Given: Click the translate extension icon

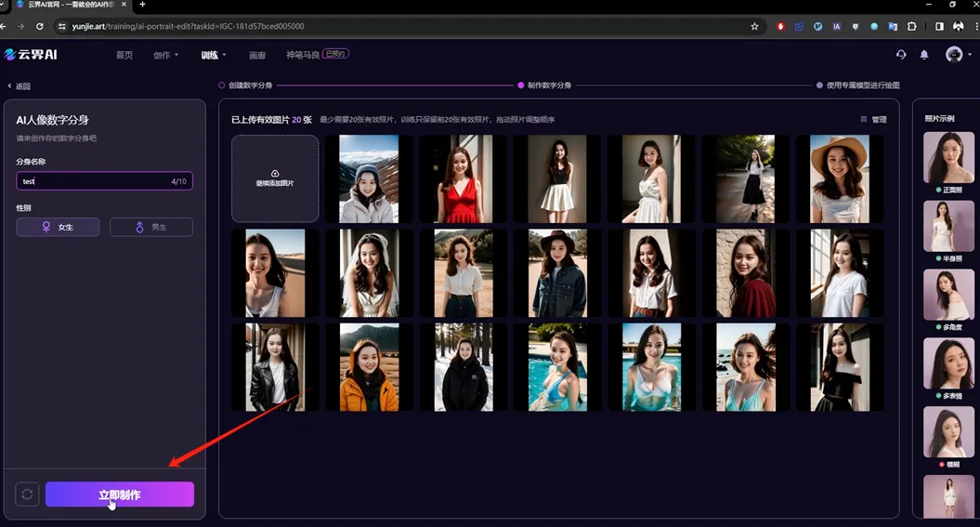Looking at the screenshot, I should coord(893,26).
